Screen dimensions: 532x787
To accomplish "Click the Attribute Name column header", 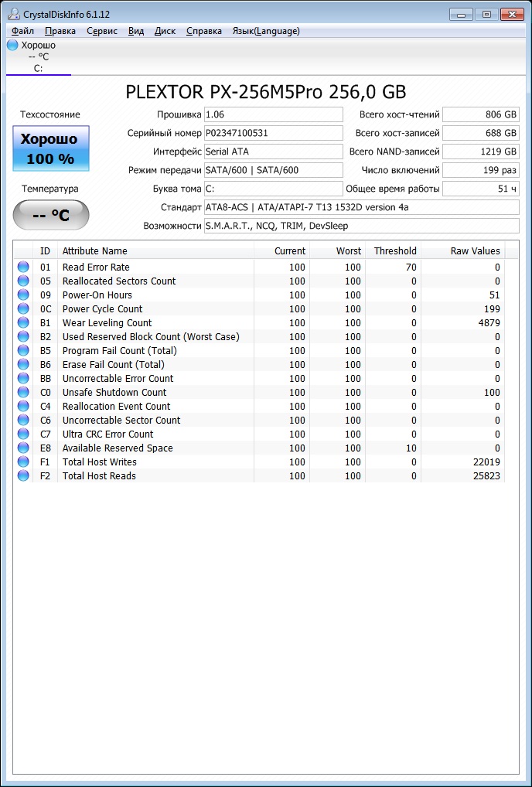I will click(x=155, y=251).
